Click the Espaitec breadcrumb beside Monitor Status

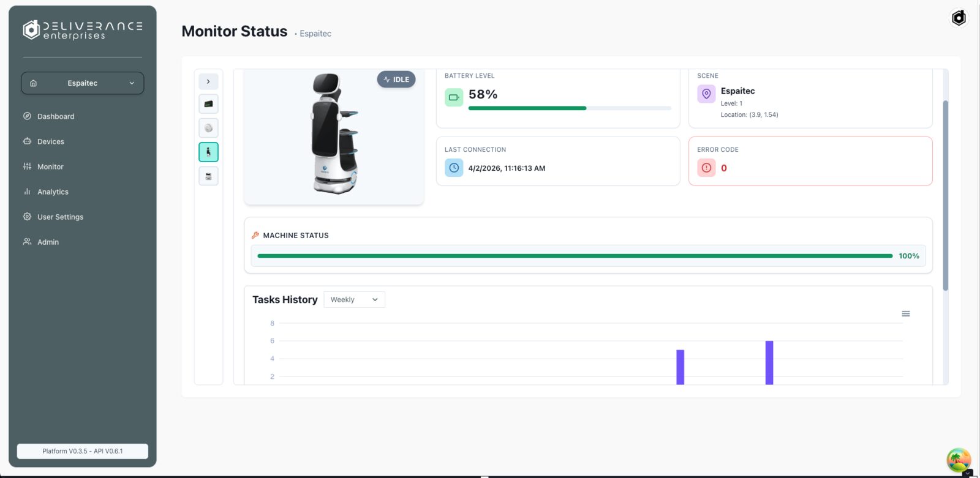[315, 34]
